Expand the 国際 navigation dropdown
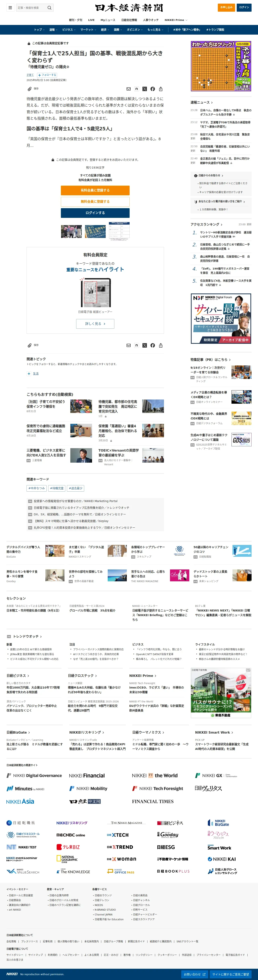 118,30
